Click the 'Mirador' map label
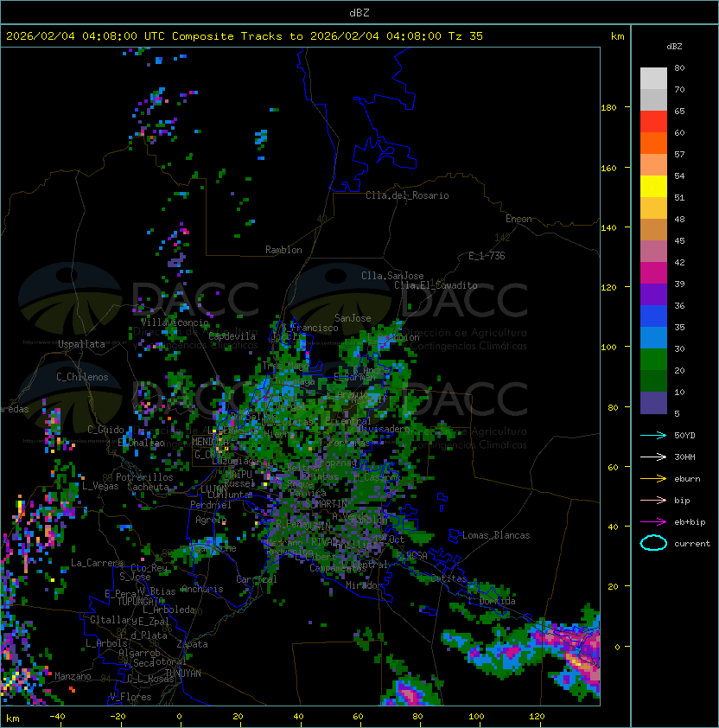The height and width of the screenshot is (728, 719). (x=365, y=585)
